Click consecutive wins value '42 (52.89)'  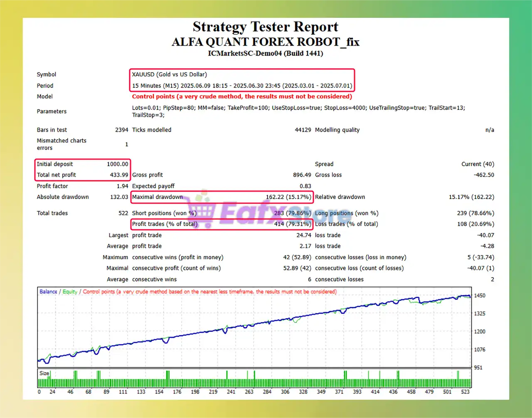tap(297, 257)
